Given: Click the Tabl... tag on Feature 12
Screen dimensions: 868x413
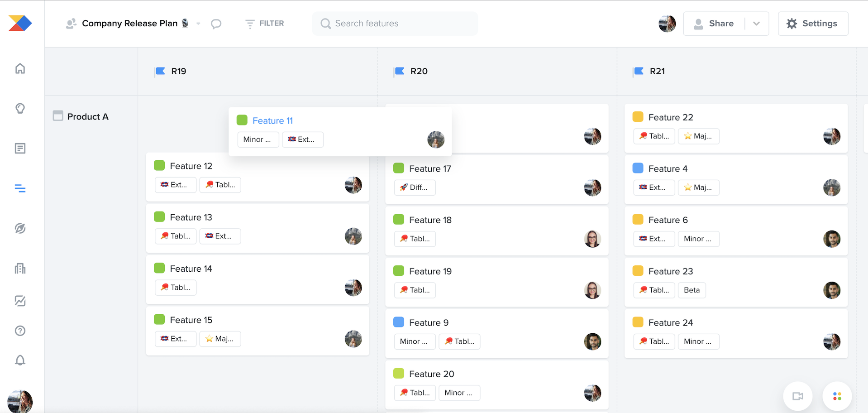Looking at the screenshot, I should pyautogui.click(x=220, y=185).
